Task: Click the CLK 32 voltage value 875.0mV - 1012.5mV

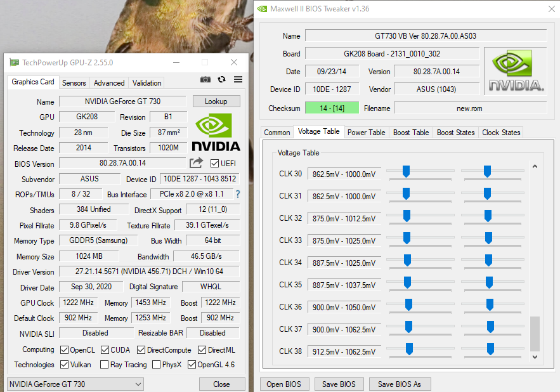Action: (344, 218)
